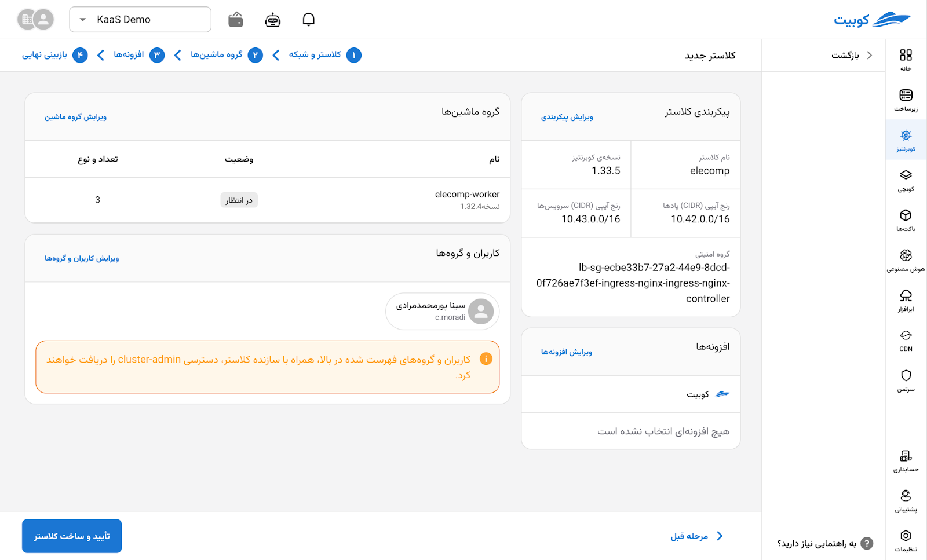Screen dimensions: 927x560
Task: Click the edit configuration (ویرایش پیکربندی) link
Action: tap(567, 117)
